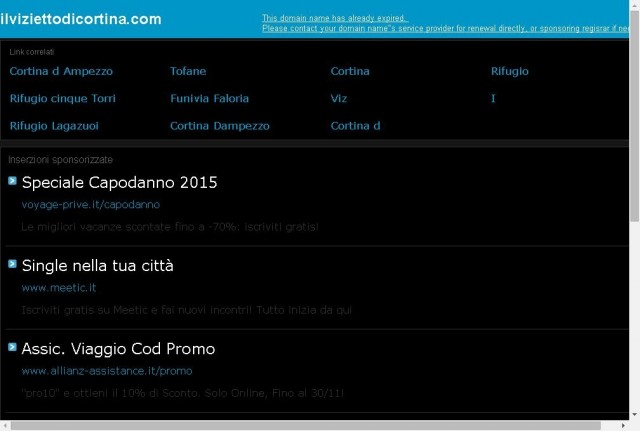The height and width of the screenshot is (431, 640).
Task: Select the Cortina d link
Action: coord(356,126)
